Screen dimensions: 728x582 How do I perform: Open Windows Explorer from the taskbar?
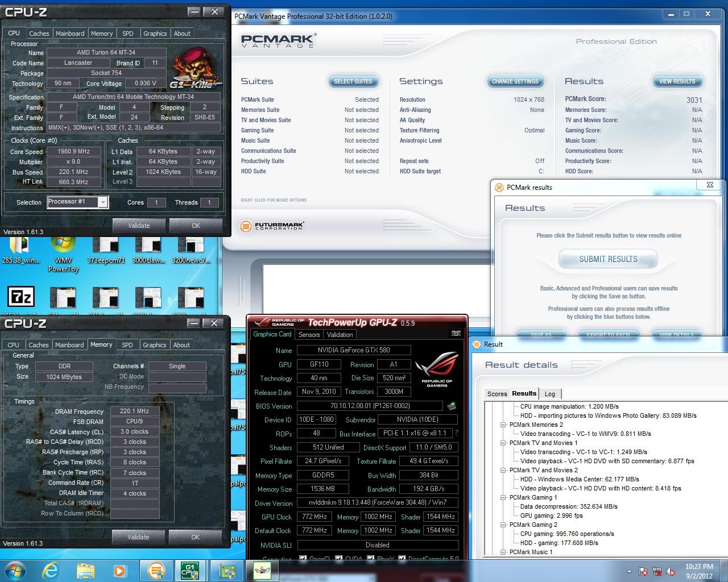coord(86,570)
